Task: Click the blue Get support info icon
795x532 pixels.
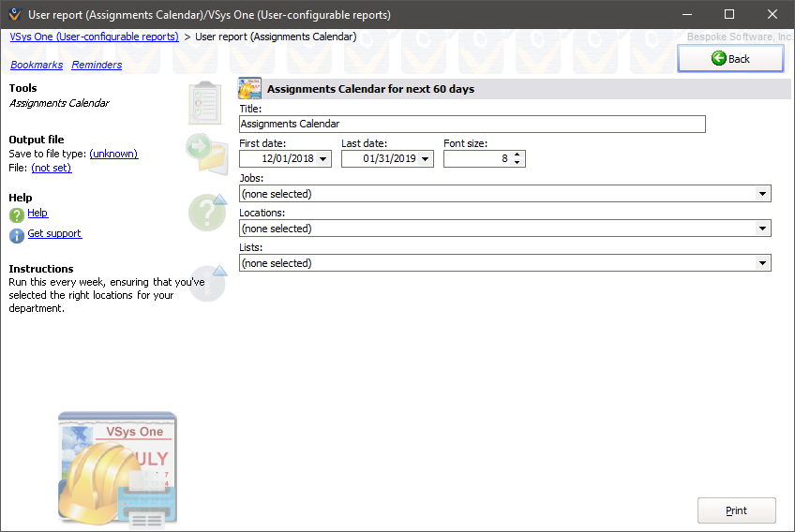Action: [x=17, y=235]
